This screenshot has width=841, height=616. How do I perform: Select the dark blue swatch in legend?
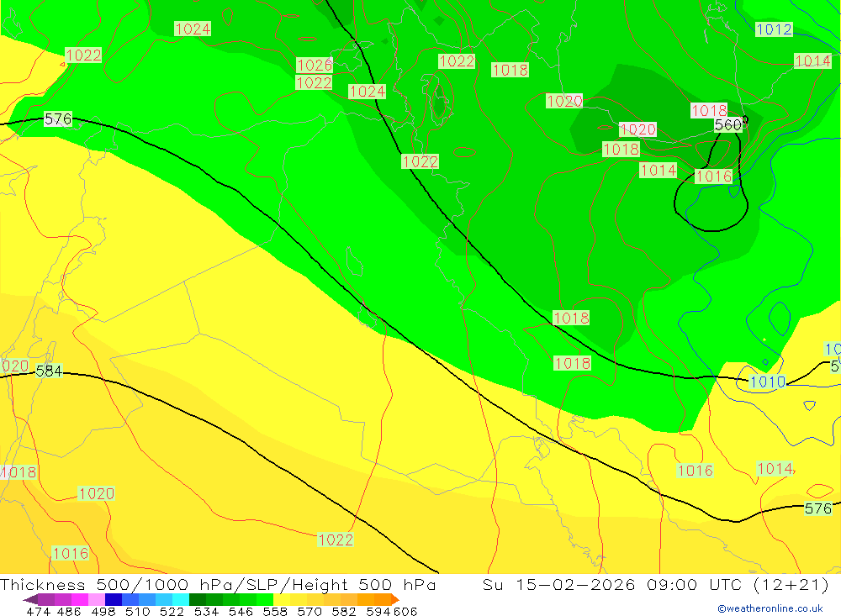[x=114, y=600]
